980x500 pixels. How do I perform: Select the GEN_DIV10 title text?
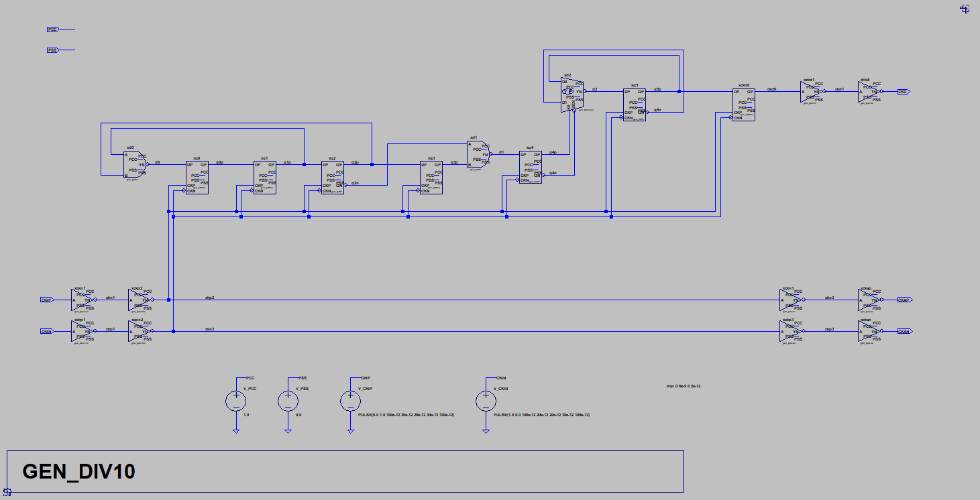[79, 472]
